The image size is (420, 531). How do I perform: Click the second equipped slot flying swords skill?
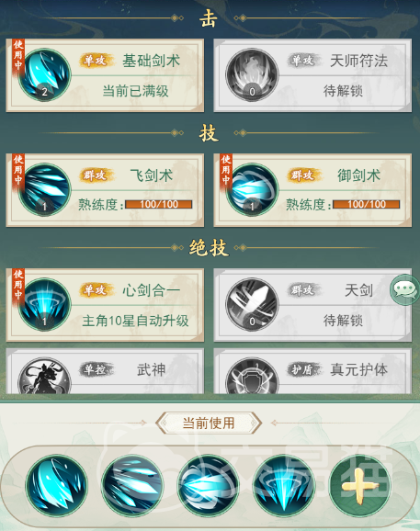(132, 486)
